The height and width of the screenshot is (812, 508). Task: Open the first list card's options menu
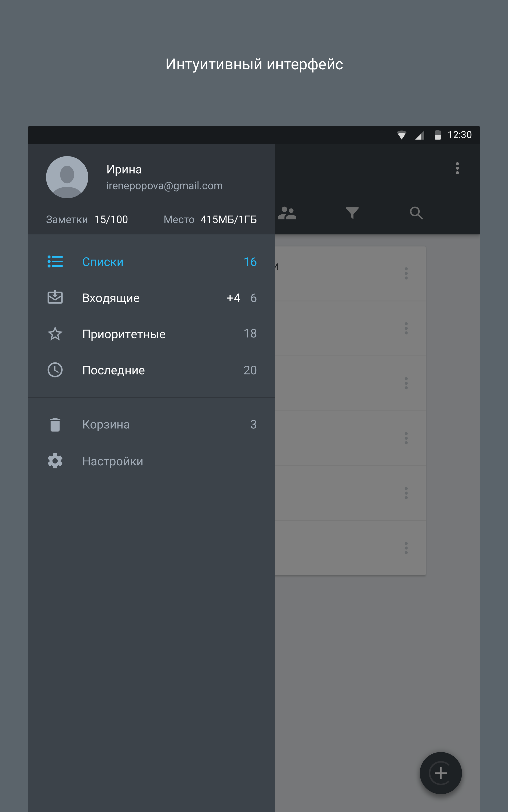406,273
